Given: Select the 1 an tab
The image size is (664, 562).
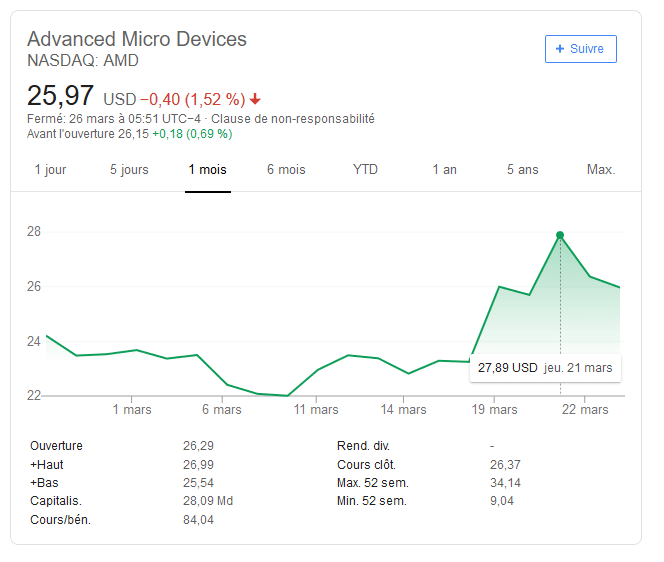Looking at the screenshot, I should pos(445,170).
